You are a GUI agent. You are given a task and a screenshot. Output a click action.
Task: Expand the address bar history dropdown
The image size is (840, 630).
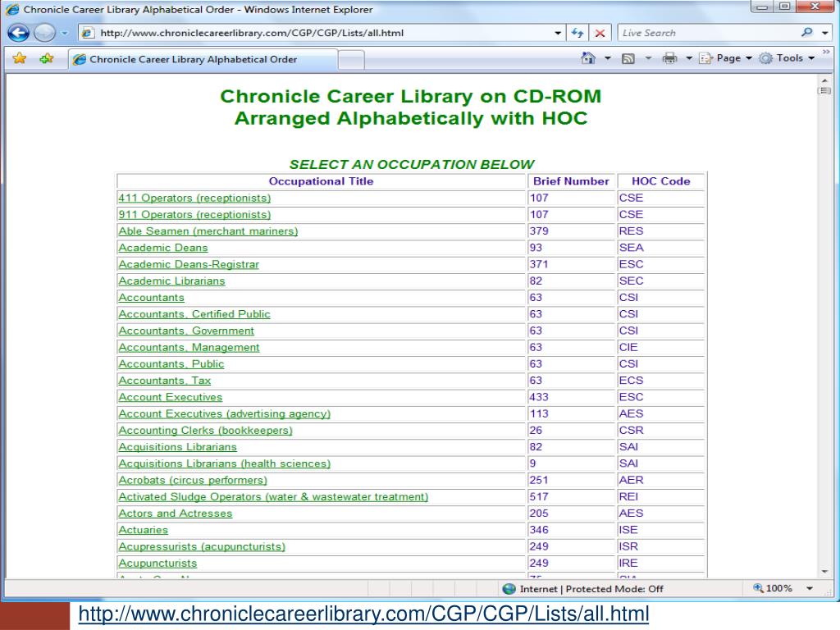[x=558, y=33]
